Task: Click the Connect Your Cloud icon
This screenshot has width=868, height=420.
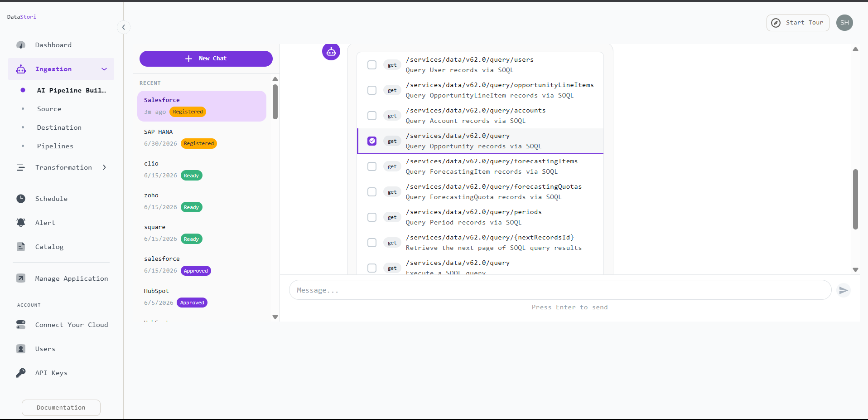Action: pyautogui.click(x=21, y=325)
